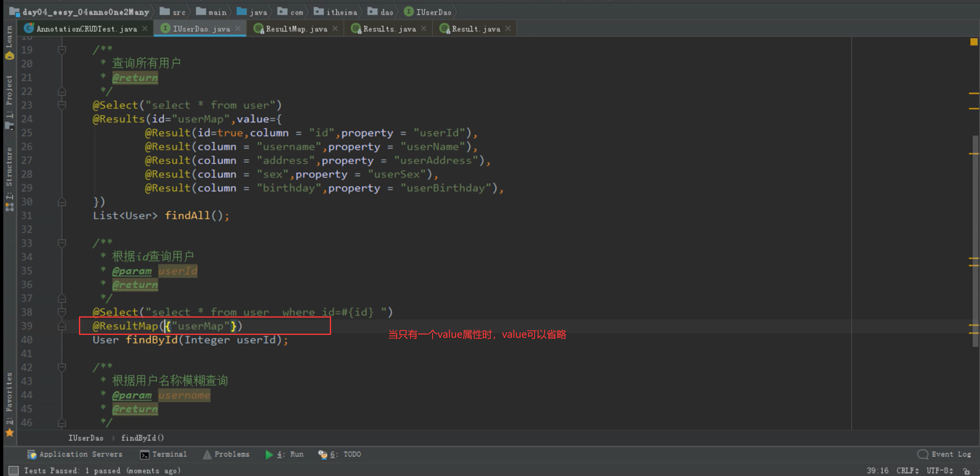Open the Problems tool window
Image resolution: width=980 pixels, height=476 pixels.
(227, 454)
